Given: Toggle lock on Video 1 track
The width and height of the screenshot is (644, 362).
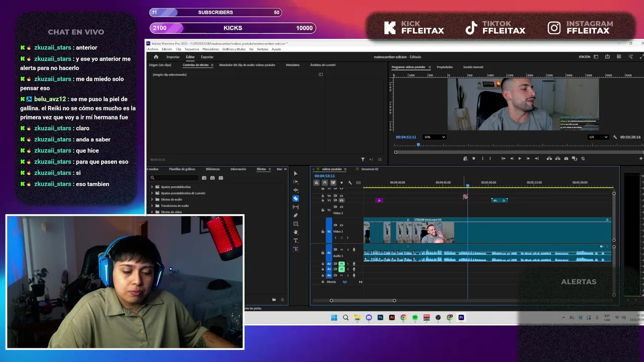Looking at the screenshot, I should click(x=323, y=231).
